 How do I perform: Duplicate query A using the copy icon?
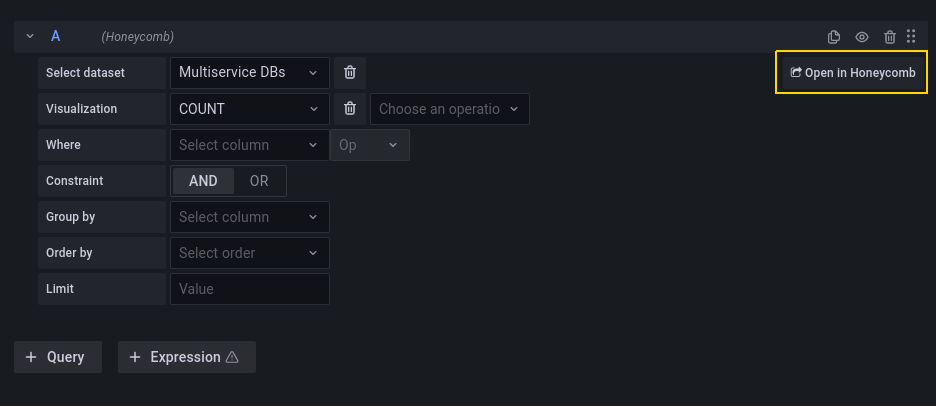click(834, 37)
